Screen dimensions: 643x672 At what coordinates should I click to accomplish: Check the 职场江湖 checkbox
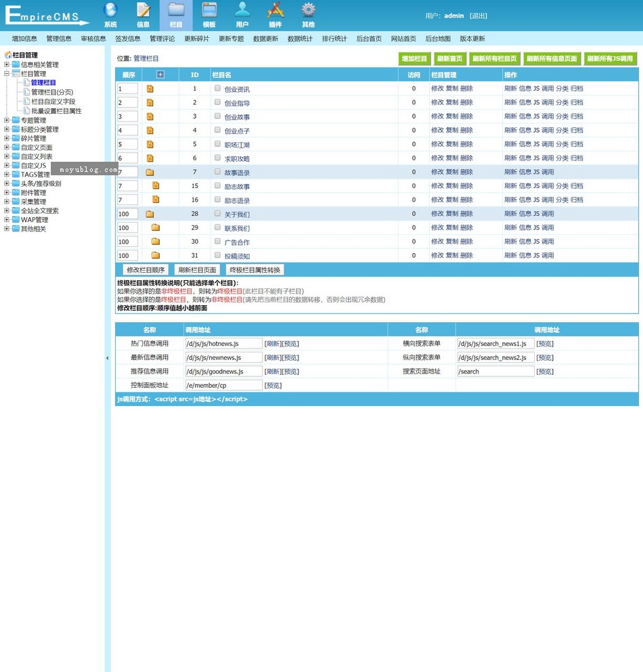coord(217,144)
